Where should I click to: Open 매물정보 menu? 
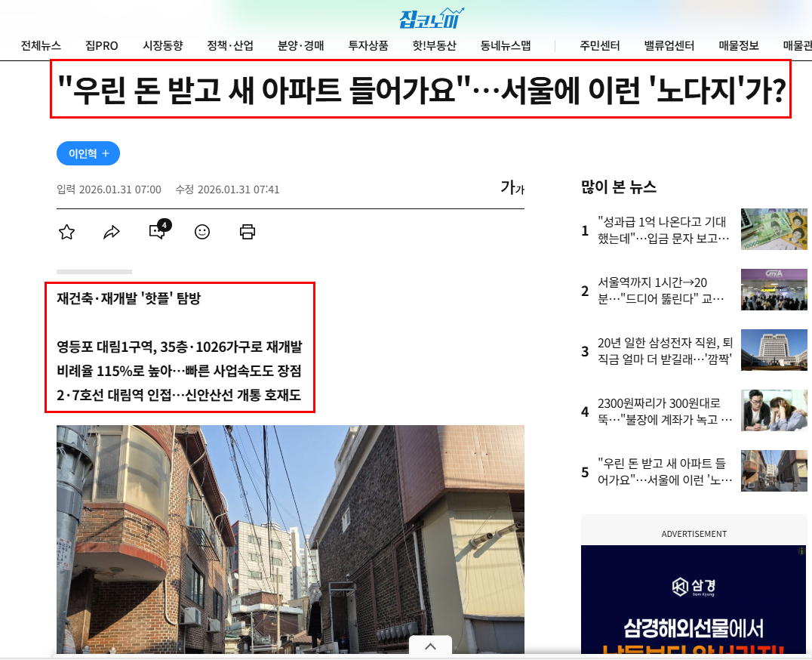[739, 45]
